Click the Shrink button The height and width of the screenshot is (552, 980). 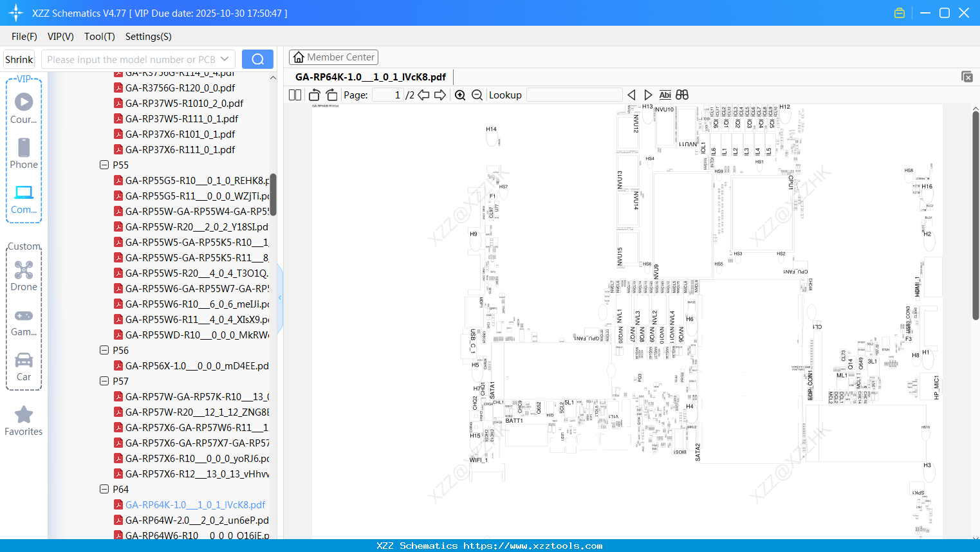[x=19, y=59]
